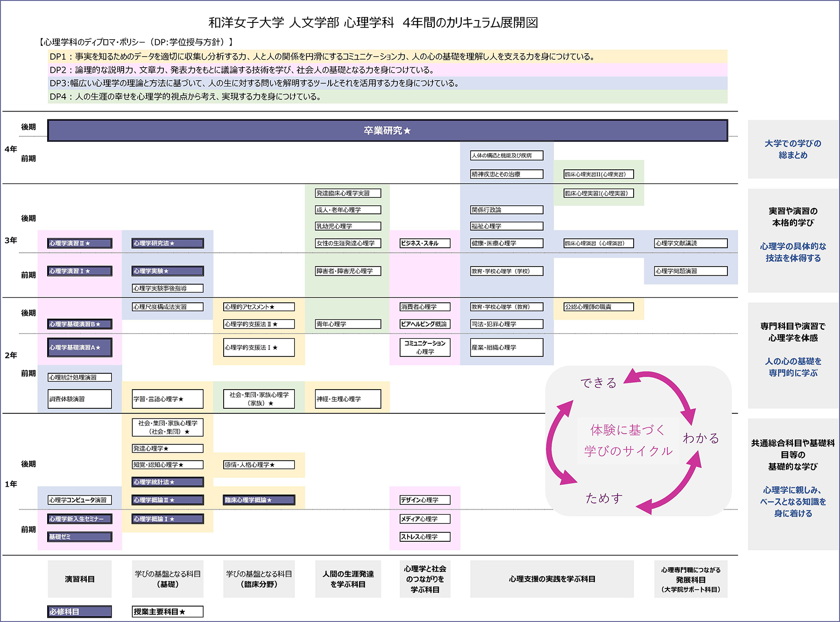Click the 心理学概論II★ box
The image size is (840, 622).
[168, 500]
